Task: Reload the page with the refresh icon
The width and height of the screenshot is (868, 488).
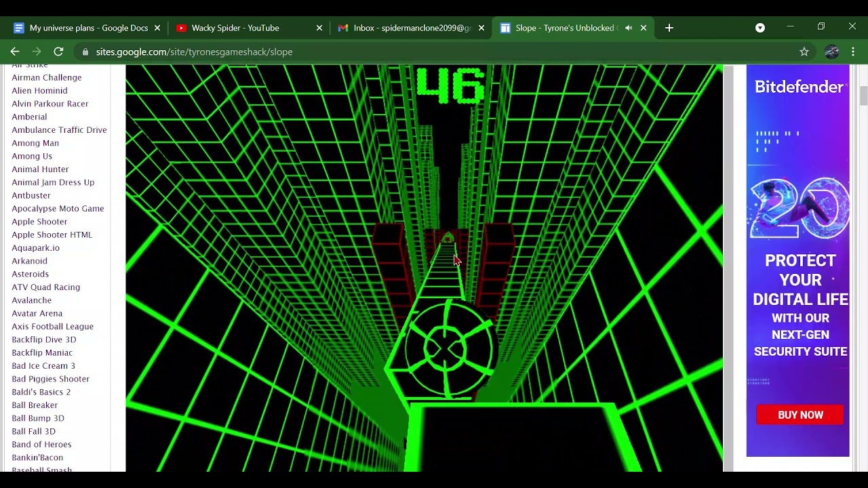Action: tap(58, 52)
